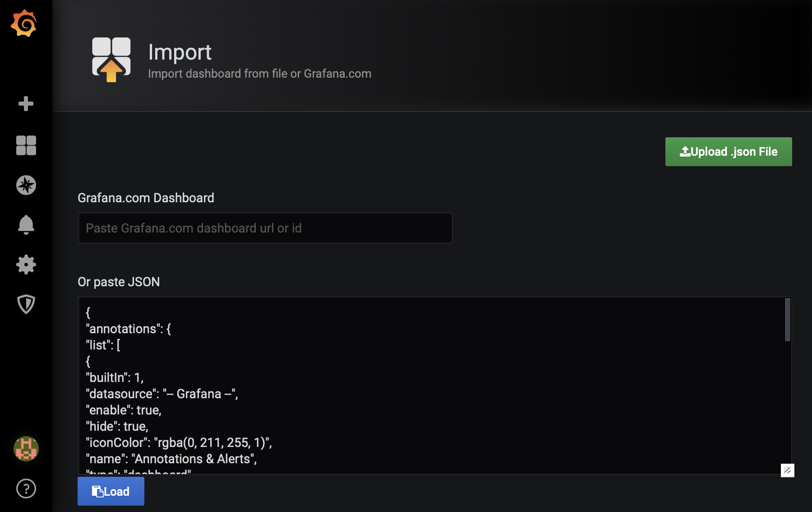Open the Create menu via plus icon
Image resolution: width=812 pixels, height=512 pixels.
coord(26,103)
